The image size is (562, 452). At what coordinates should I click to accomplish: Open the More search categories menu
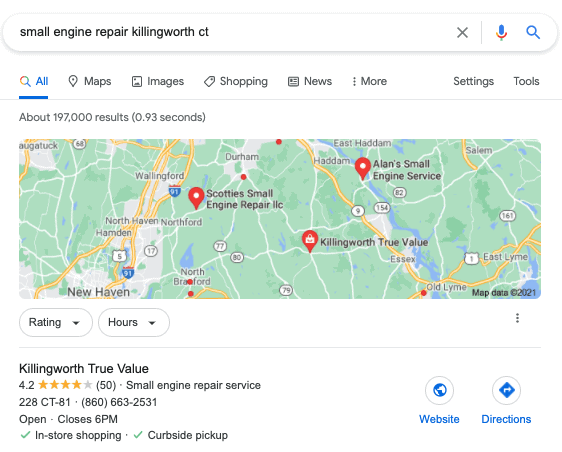tap(370, 81)
